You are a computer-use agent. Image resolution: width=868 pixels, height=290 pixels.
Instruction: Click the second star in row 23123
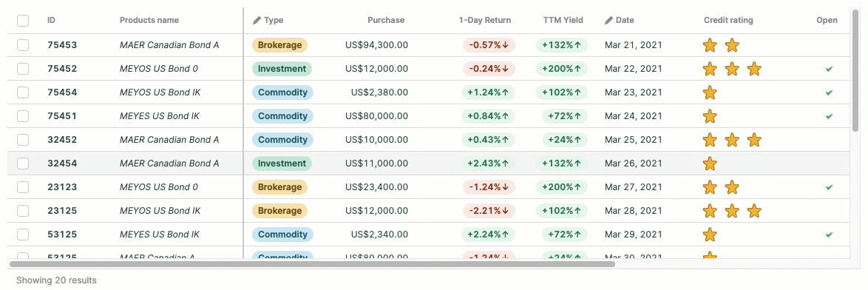[732, 187]
